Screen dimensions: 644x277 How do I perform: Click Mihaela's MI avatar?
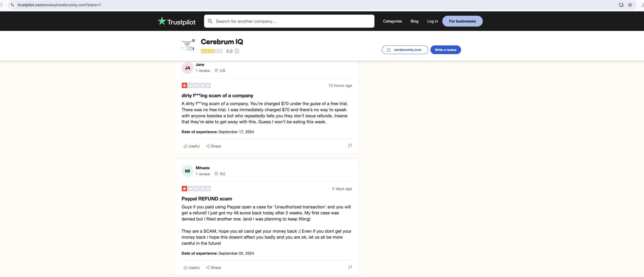[x=187, y=171]
